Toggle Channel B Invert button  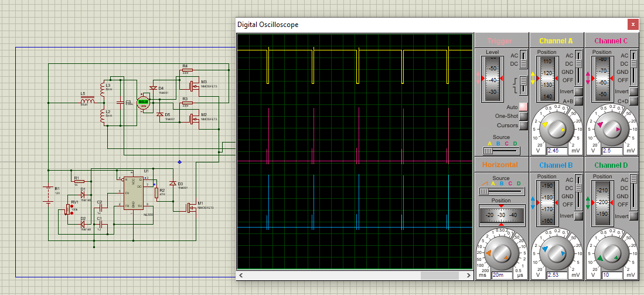(578, 216)
